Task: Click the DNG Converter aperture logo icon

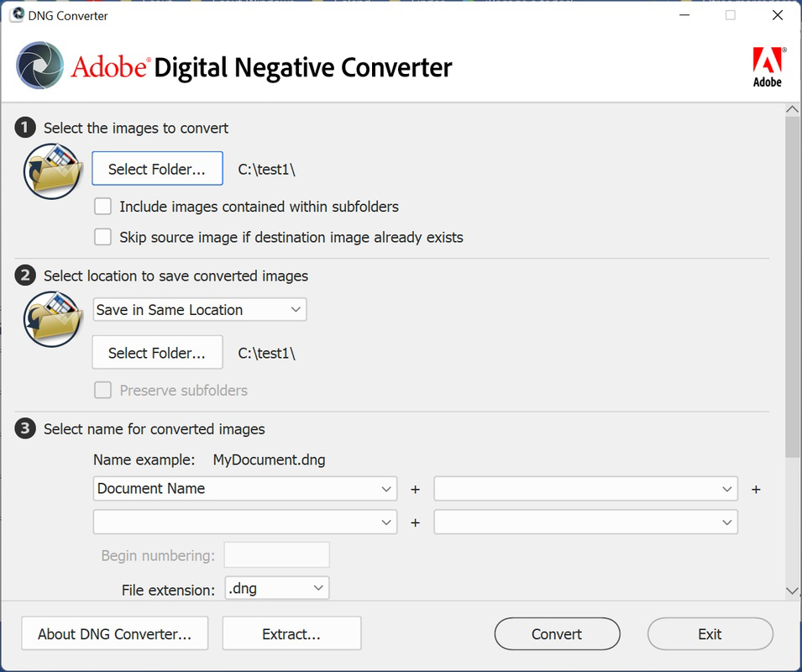Action: tap(40, 66)
